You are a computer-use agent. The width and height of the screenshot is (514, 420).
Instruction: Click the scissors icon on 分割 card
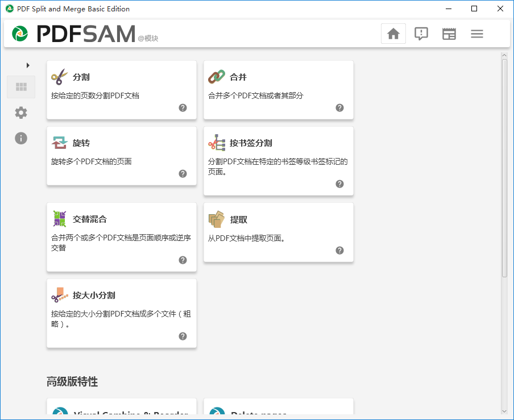59,77
